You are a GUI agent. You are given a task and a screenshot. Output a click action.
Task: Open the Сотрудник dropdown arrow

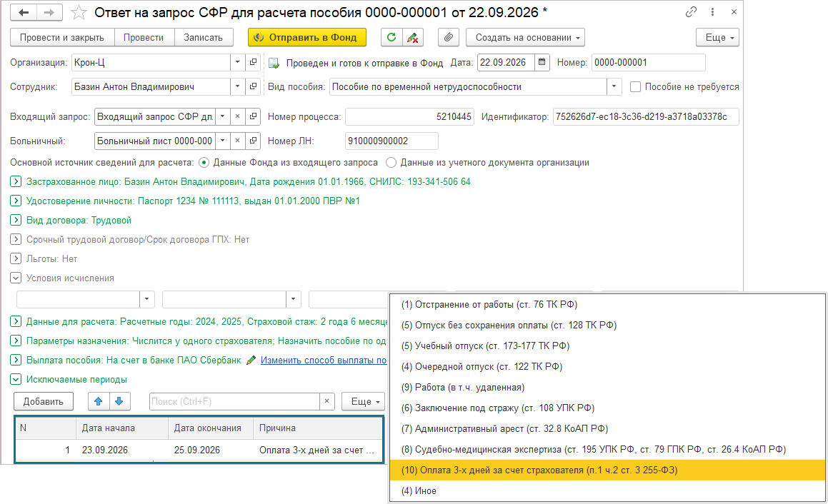[238, 86]
